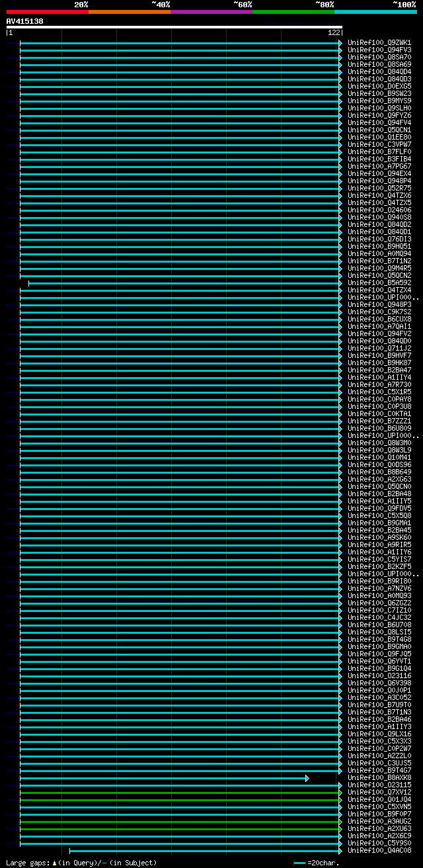The width and height of the screenshot is (423, 868).
Task: Select hit label UniRef100_Q9FDV5
Action: click(x=379, y=509)
